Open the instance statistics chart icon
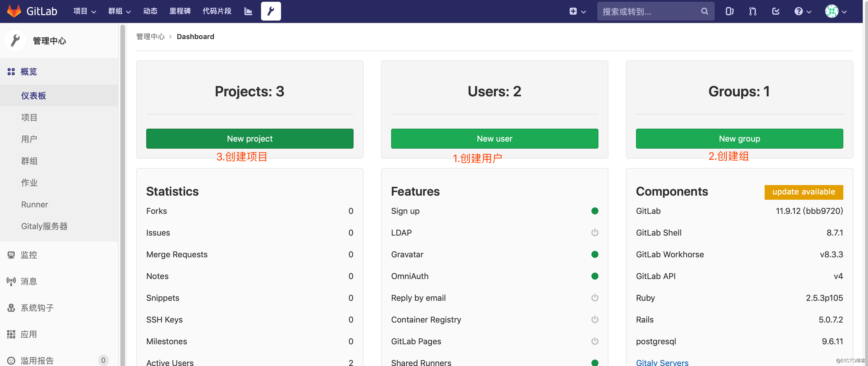Viewport: 868px width, 366px height. tap(248, 11)
